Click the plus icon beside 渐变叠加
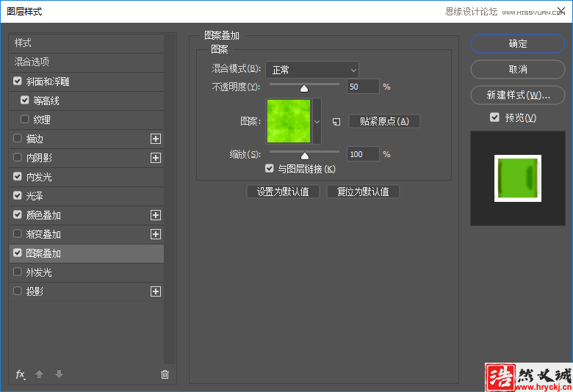 (x=156, y=234)
